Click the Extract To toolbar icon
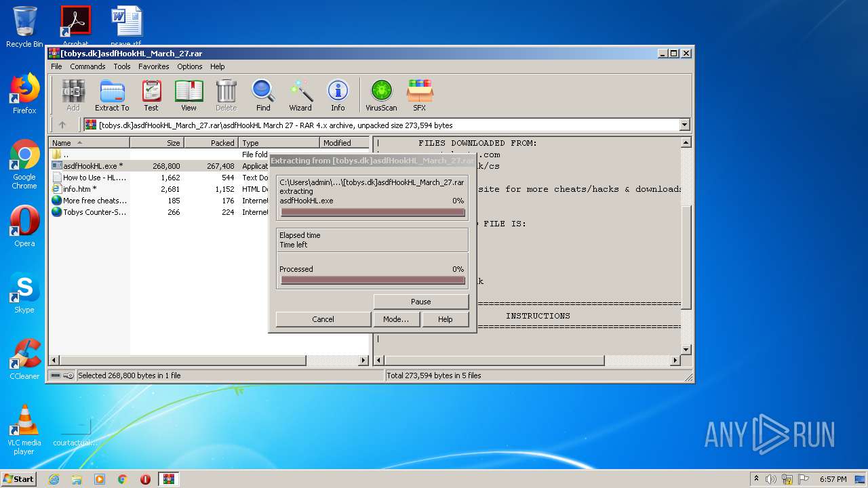Image resolution: width=868 pixels, height=488 pixels. coord(112,95)
